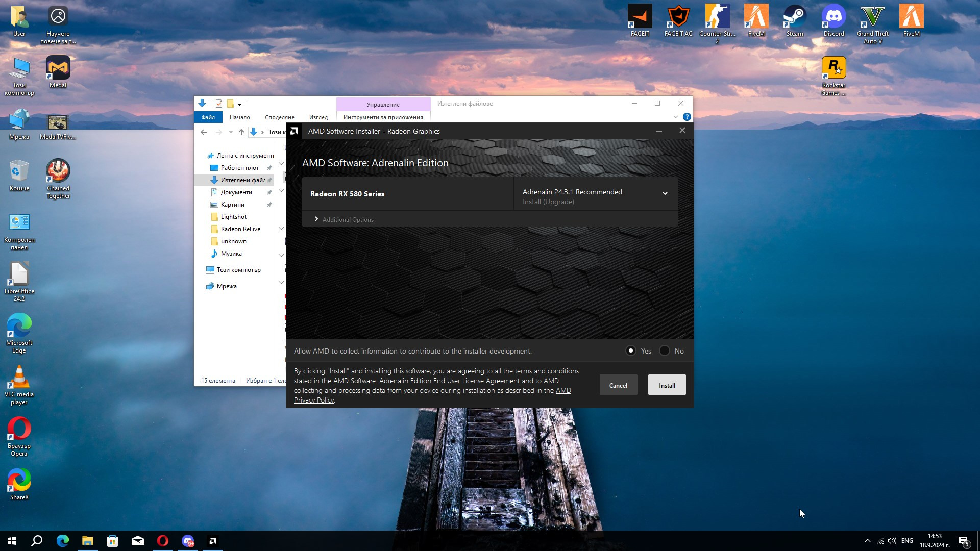This screenshot has height=551, width=980.
Task: Click the File Explorer help icon
Action: coord(687,117)
